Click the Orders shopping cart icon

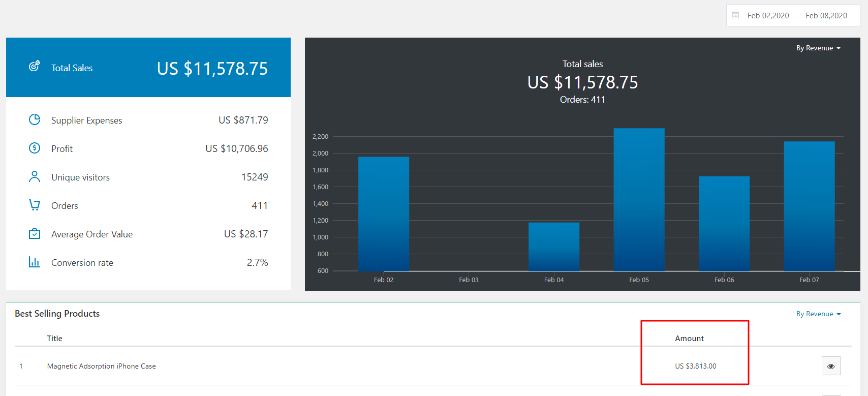[35, 205]
